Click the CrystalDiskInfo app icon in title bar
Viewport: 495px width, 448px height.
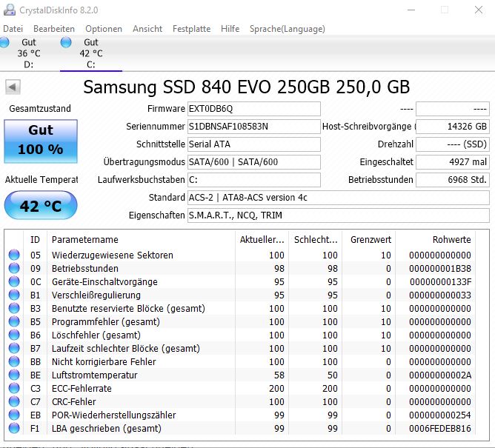[9, 10]
